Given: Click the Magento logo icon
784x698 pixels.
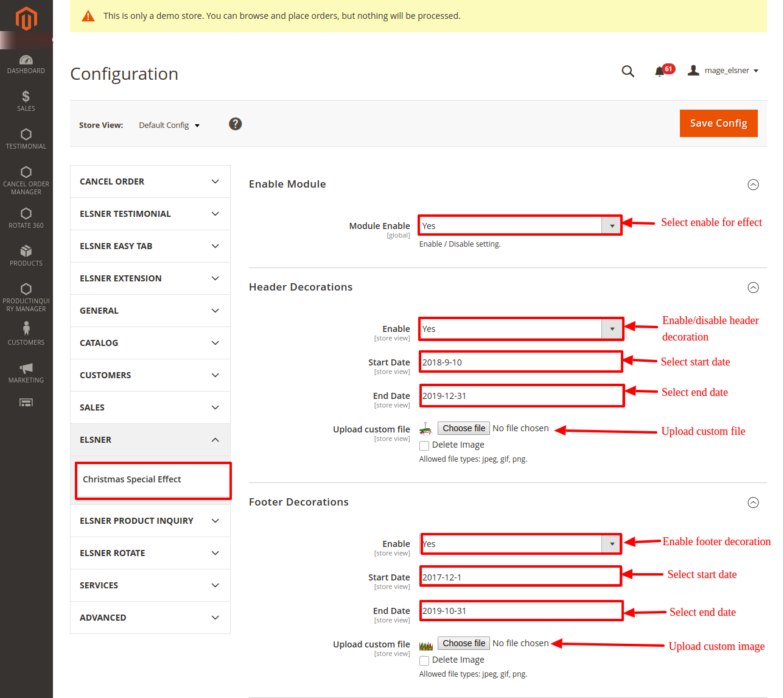Looking at the screenshot, I should pyautogui.click(x=26, y=18).
